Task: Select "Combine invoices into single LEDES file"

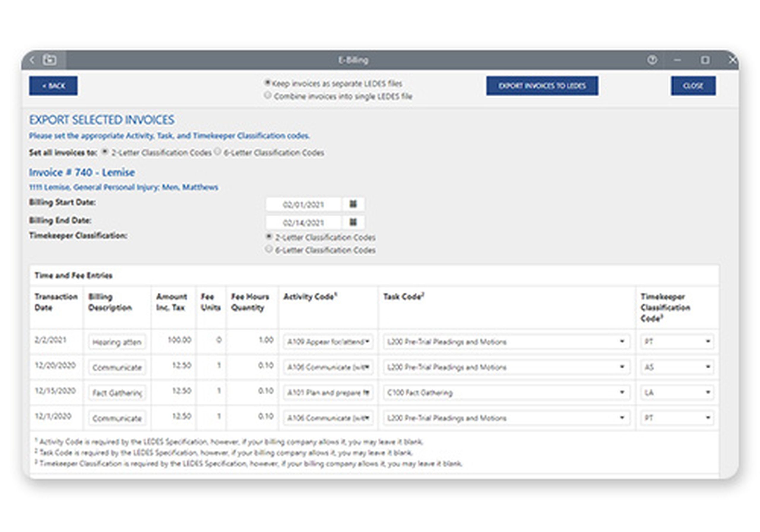Action: pyautogui.click(x=267, y=96)
